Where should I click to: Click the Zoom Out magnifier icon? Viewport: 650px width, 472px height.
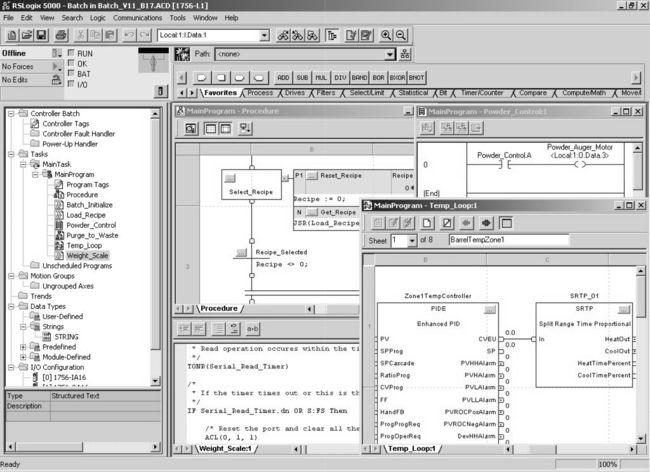[x=401, y=35]
